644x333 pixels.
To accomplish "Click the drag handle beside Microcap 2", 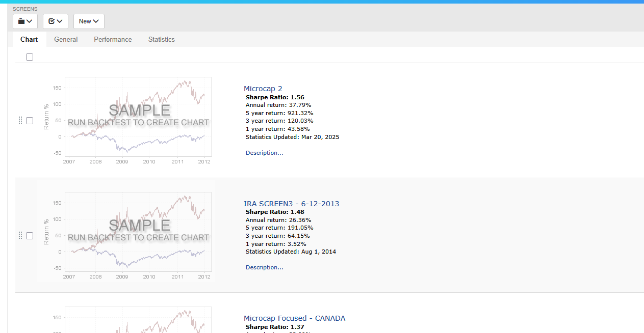I will pos(20,121).
